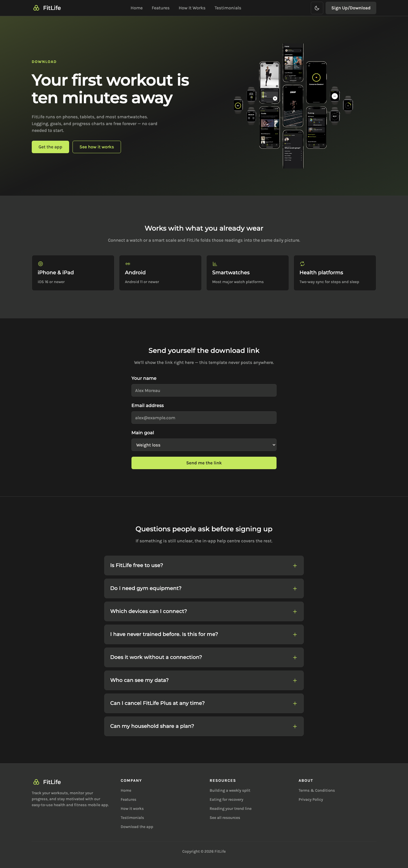Submit with Send me the link button
This screenshot has width=408, height=868.
204,463
